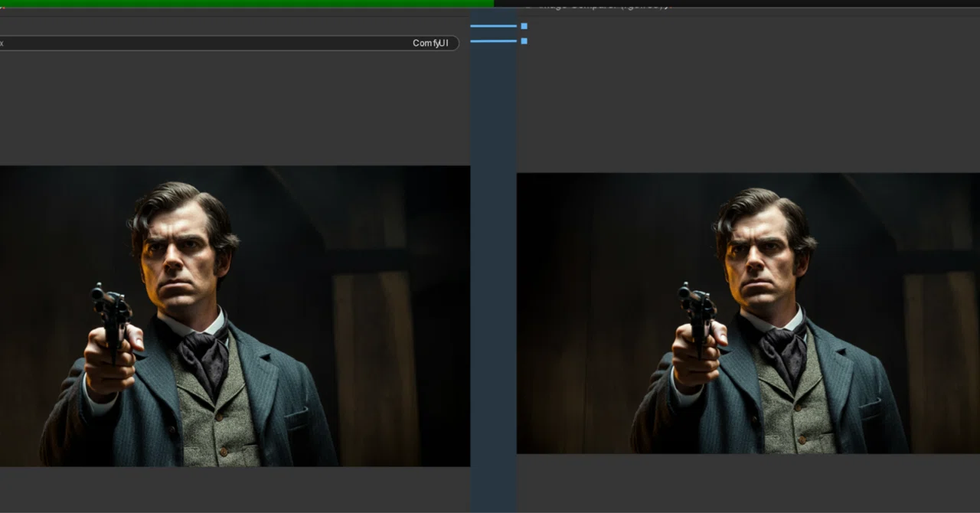Select the lower blue input connector on comparer node

coord(524,41)
